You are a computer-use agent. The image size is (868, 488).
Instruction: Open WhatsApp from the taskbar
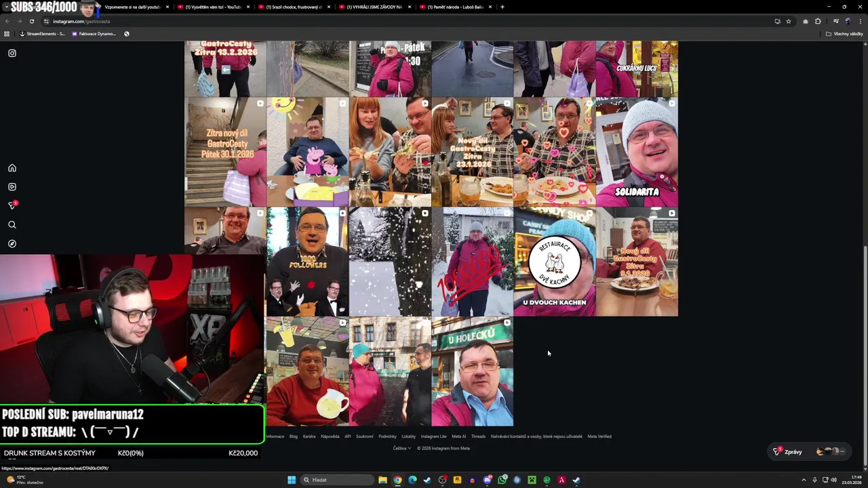click(502, 480)
